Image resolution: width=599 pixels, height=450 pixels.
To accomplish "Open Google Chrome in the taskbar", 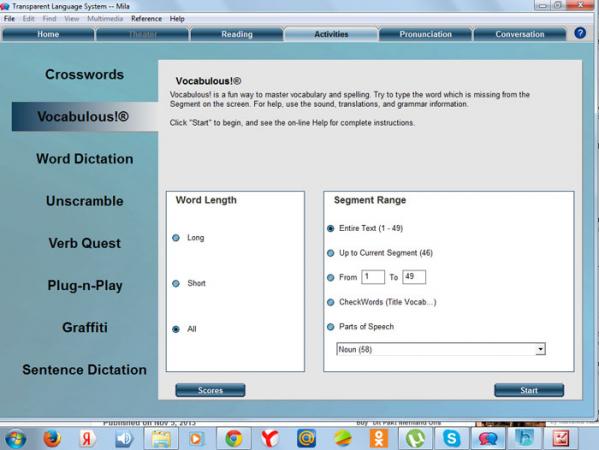I will click(x=233, y=438).
